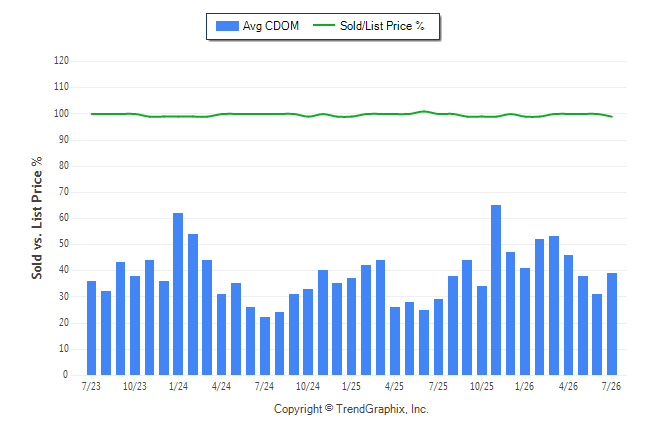This screenshot has height=434, width=646.
Task: Click the green line start at 7/23
Action: (x=91, y=114)
